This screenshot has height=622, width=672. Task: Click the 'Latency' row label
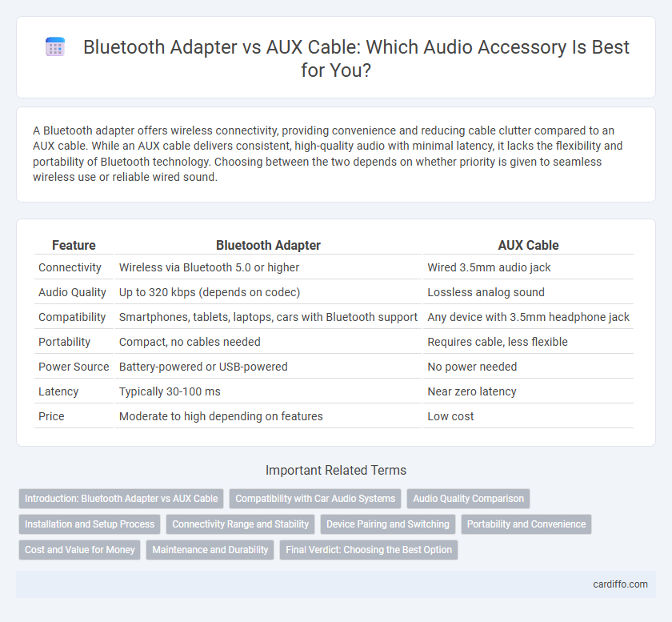(58, 391)
